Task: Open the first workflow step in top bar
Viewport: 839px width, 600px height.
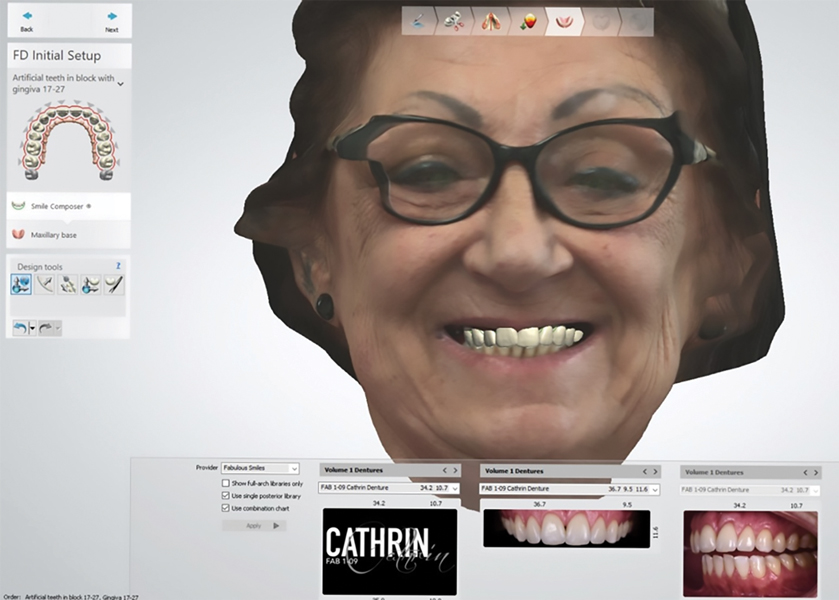Action: pos(420,21)
